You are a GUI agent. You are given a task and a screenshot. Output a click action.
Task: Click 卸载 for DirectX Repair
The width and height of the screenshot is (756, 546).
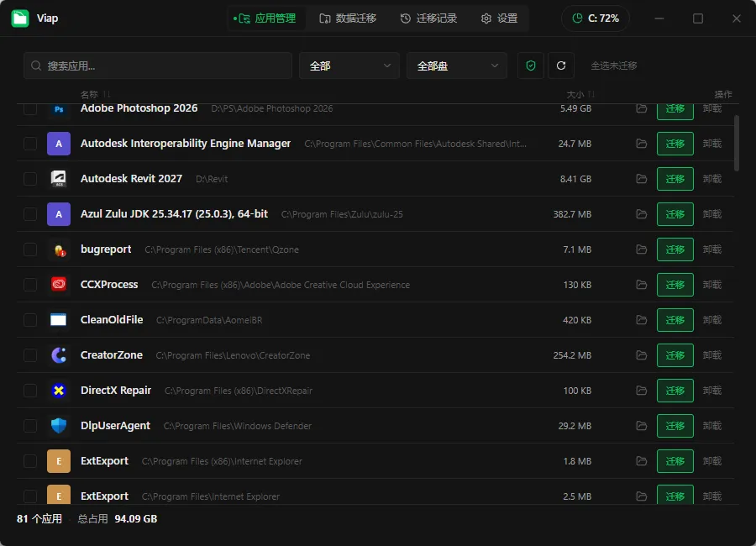click(712, 391)
